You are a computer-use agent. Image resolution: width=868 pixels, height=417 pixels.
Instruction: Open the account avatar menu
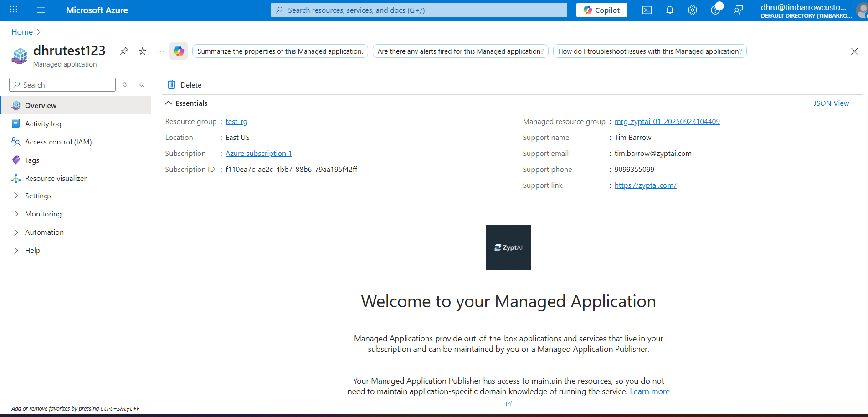862,10
